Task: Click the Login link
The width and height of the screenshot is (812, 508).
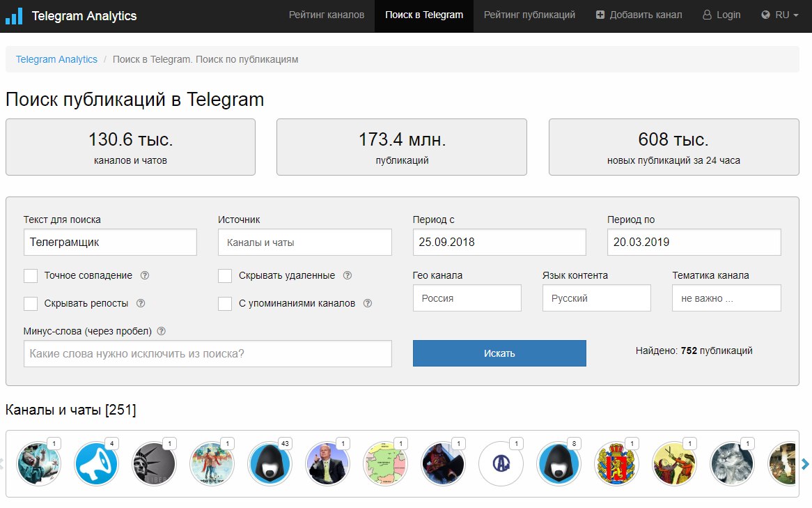Action: point(721,15)
